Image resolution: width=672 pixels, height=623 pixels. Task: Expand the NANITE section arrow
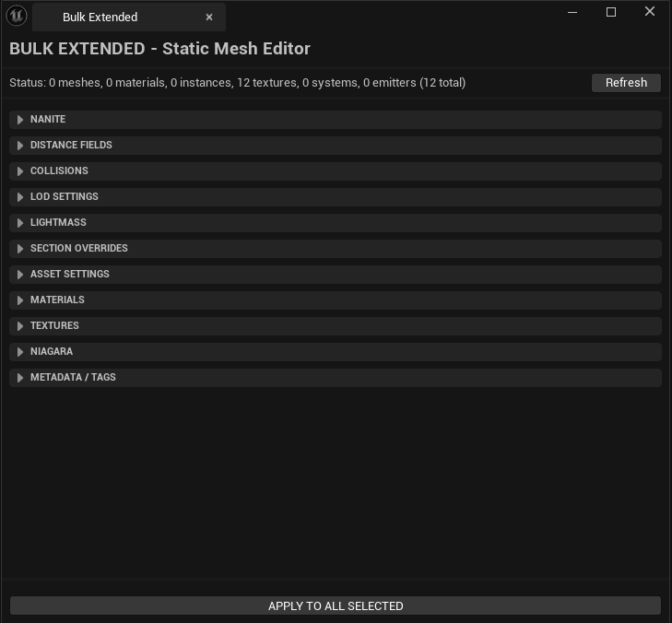coord(20,120)
